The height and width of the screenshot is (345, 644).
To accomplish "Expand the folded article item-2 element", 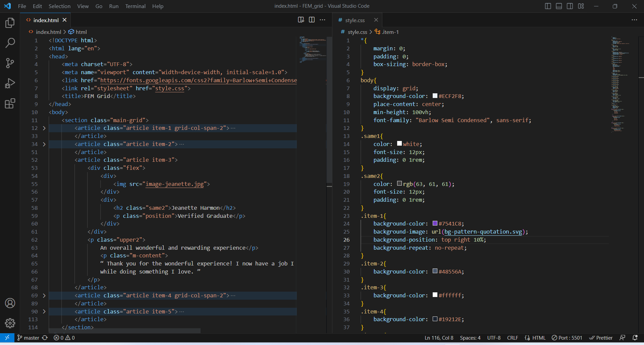I will pos(44,144).
